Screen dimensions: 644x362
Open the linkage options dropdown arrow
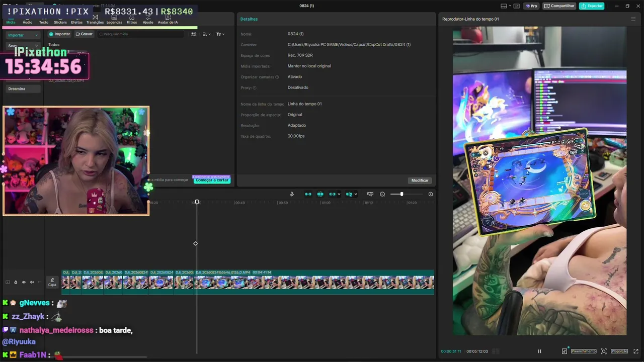point(339,194)
